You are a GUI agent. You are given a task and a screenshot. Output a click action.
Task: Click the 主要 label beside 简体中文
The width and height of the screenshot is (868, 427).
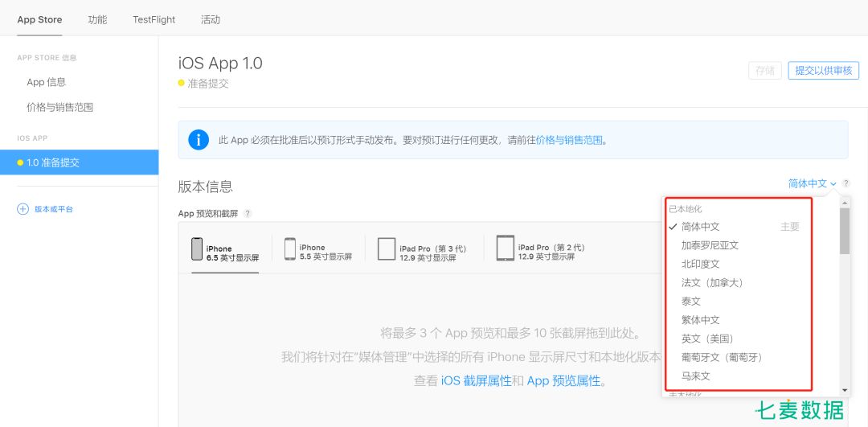pos(790,227)
